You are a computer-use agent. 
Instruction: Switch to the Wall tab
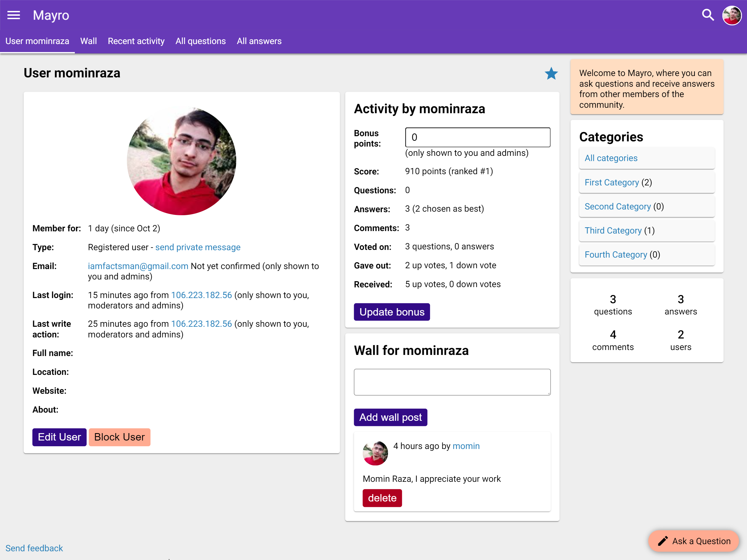(x=89, y=41)
